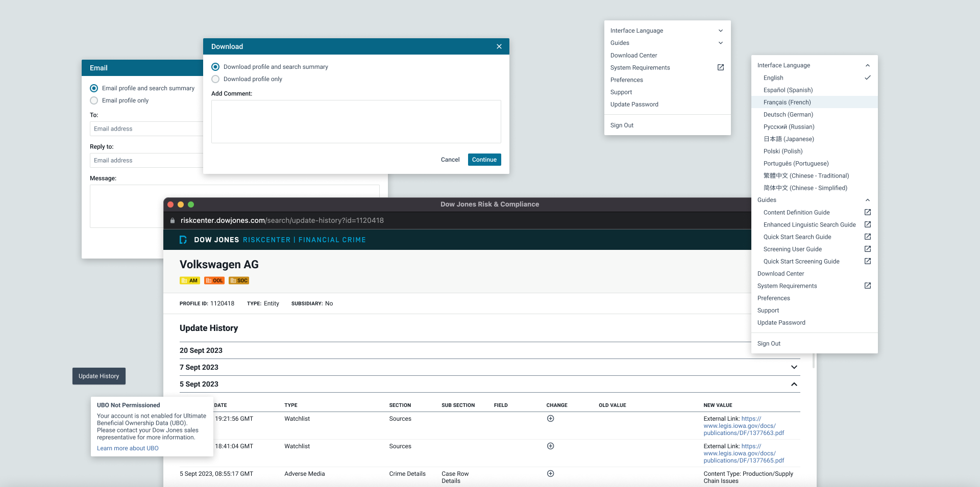This screenshot has width=980, height=487.
Task: Click Cancel in the Download dialog
Action: pyautogui.click(x=450, y=160)
